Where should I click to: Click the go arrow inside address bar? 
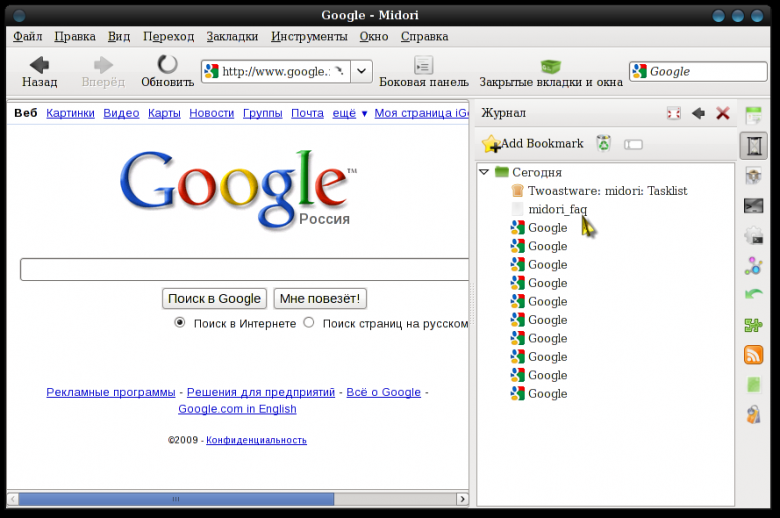(x=340, y=71)
